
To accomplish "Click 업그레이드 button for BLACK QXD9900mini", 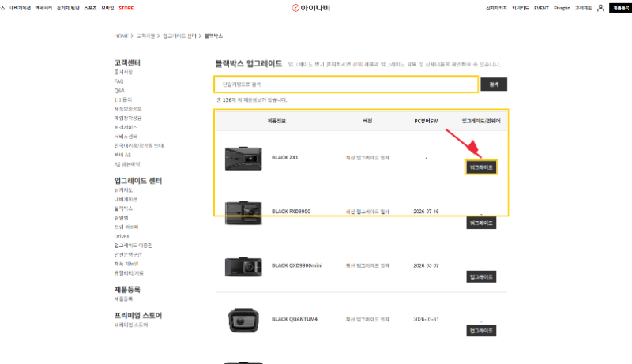I will point(481,276).
